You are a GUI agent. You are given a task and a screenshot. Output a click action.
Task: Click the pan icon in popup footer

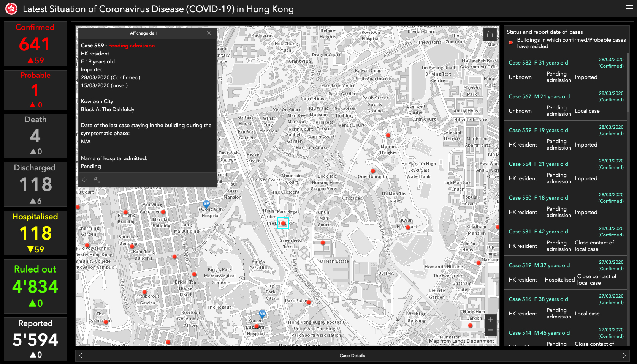click(84, 180)
